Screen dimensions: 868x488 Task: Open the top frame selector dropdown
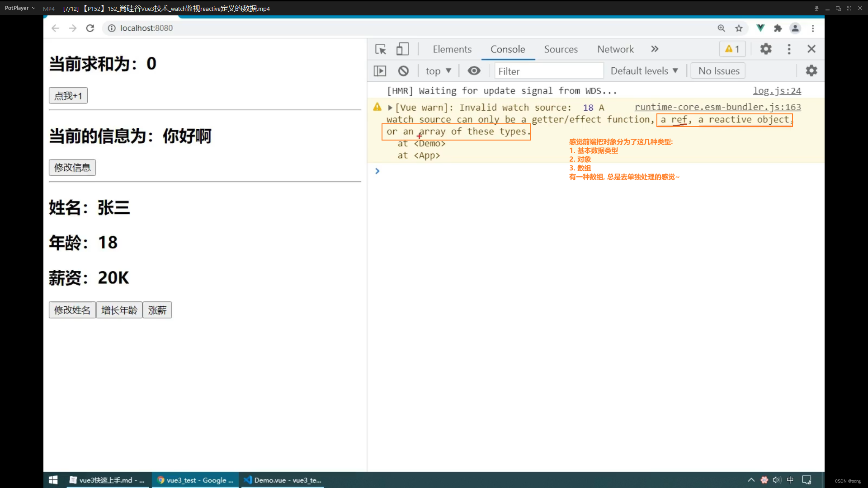438,71
